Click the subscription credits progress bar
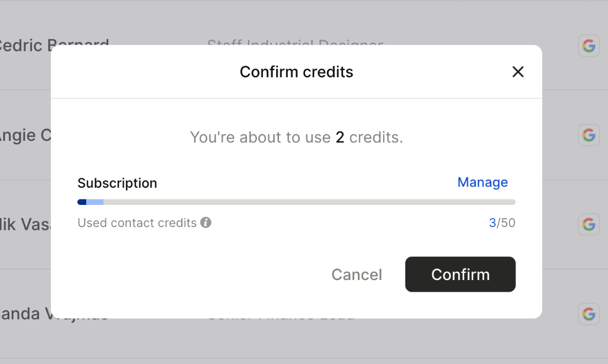The image size is (608, 364). (297, 202)
